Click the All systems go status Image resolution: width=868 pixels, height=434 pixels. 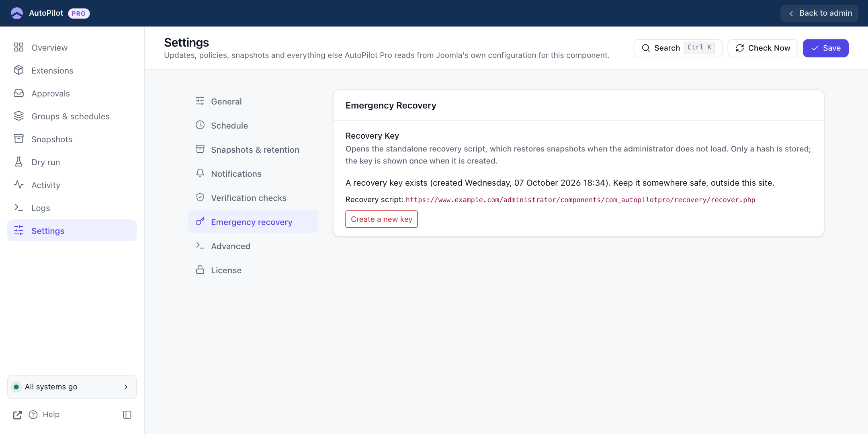point(72,387)
